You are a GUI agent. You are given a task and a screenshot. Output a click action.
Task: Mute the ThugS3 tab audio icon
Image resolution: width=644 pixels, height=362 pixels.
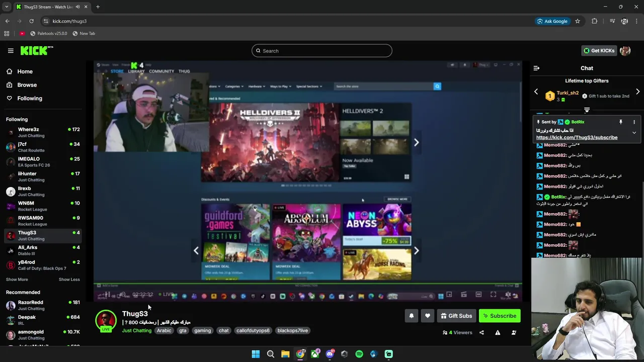(x=77, y=7)
